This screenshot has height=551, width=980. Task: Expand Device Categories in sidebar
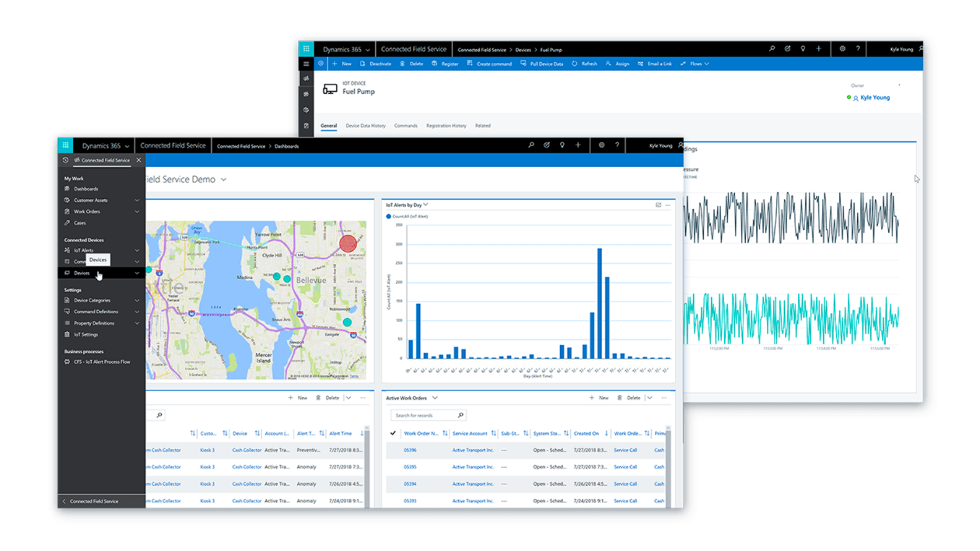click(x=137, y=300)
